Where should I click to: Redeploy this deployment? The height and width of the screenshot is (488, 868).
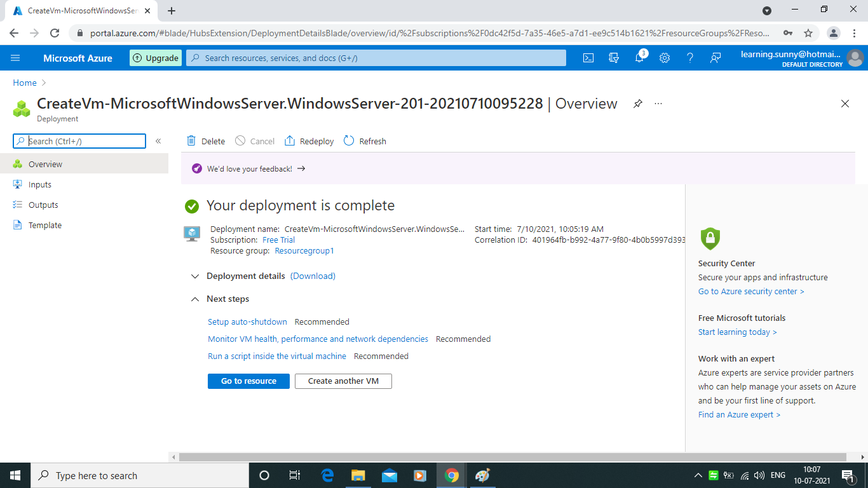pos(309,140)
